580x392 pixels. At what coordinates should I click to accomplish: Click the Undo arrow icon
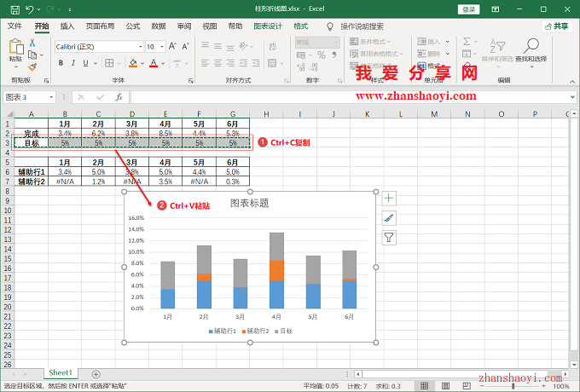[30, 9]
